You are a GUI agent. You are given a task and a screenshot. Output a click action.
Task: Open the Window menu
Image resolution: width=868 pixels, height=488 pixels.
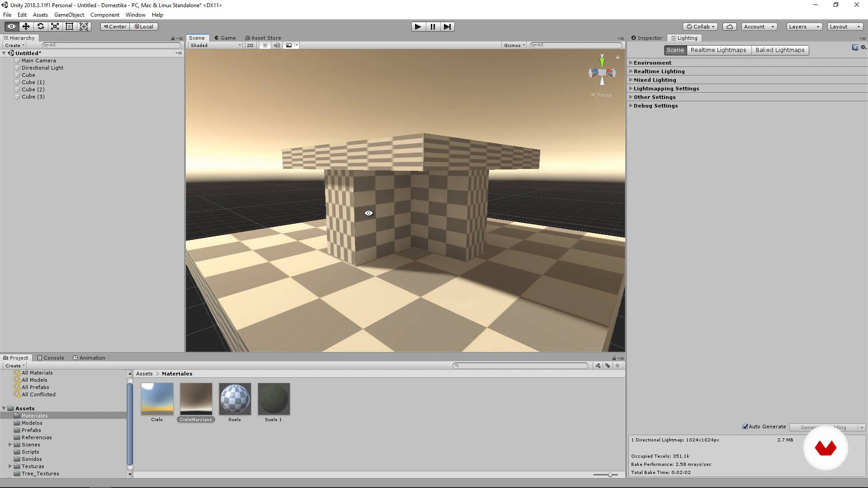tap(135, 15)
